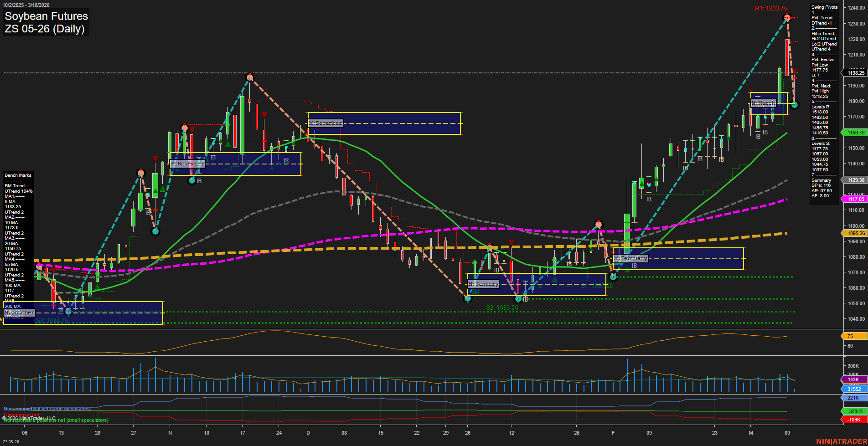868x446 pixels.
Task: Select the teal swing pivot dot below M:February
Action: pyautogui.click(x=614, y=276)
